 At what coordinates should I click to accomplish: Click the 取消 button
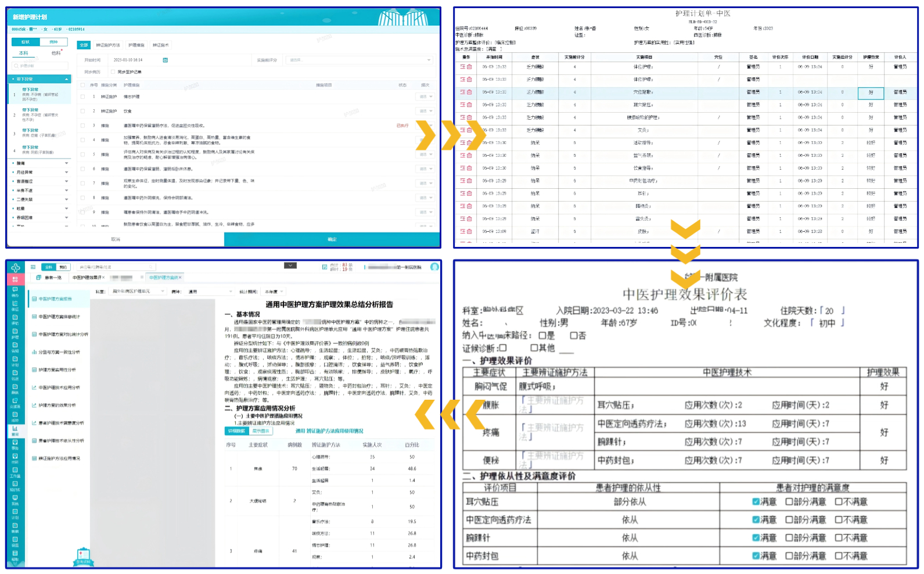[x=115, y=239]
